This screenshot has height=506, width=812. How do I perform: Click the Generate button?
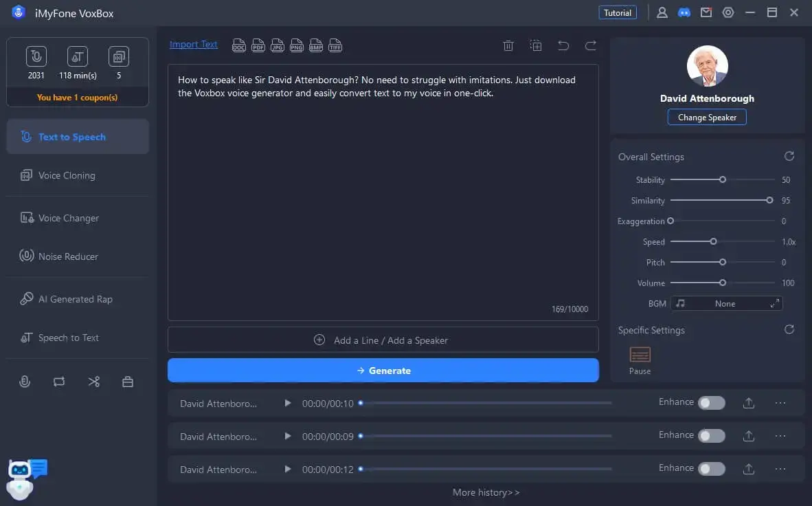[x=383, y=370]
